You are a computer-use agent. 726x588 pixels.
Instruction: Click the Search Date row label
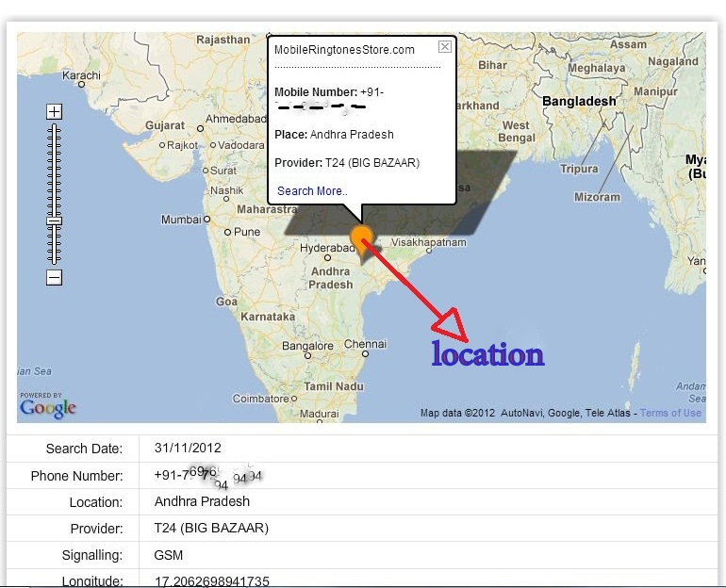[x=84, y=449]
